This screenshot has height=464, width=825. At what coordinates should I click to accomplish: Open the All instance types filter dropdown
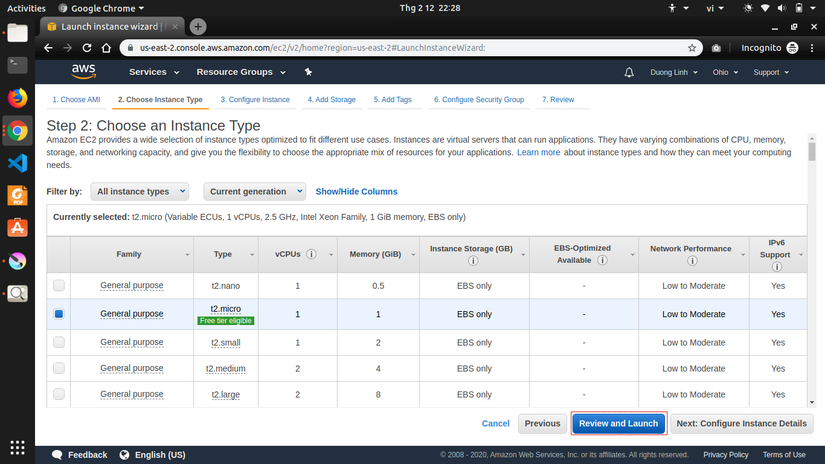point(140,191)
